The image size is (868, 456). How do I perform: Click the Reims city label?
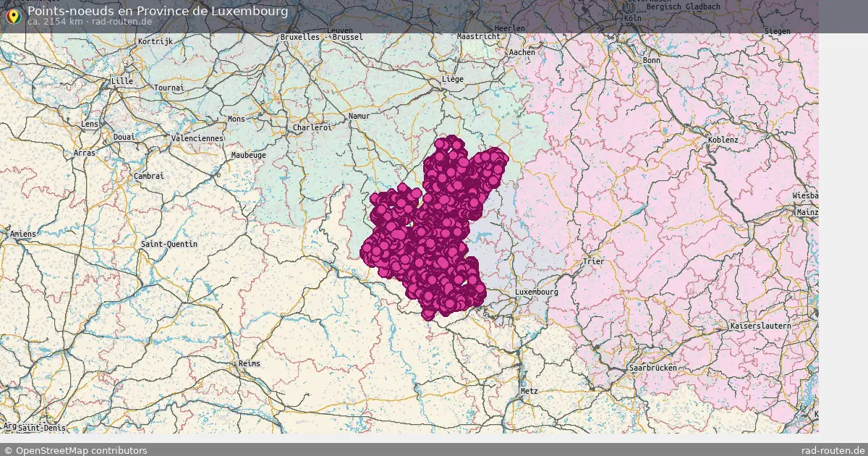(x=249, y=363)
